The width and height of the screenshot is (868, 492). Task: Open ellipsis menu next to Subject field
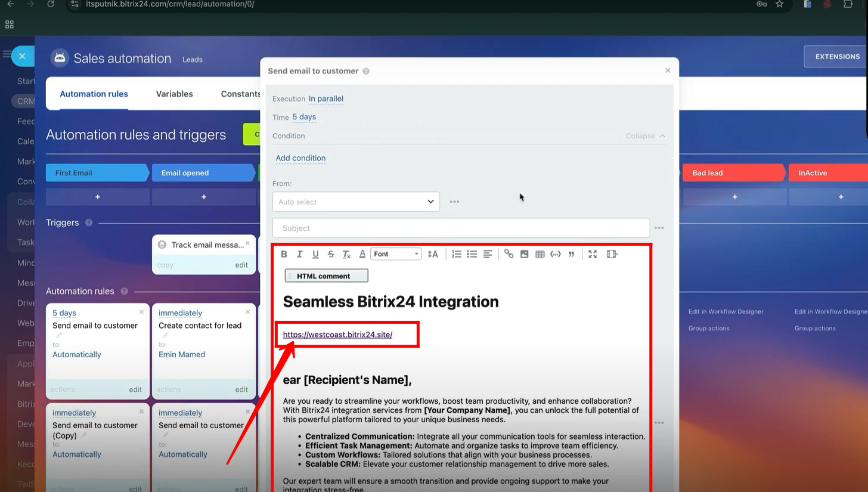click(659, 228)
